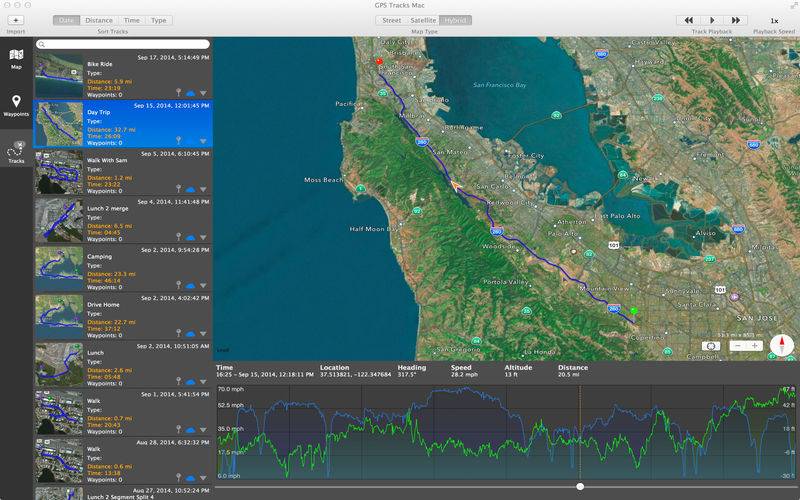800x500 pixels.
Task: Click the track search field
Action: [x=123, y=44]
